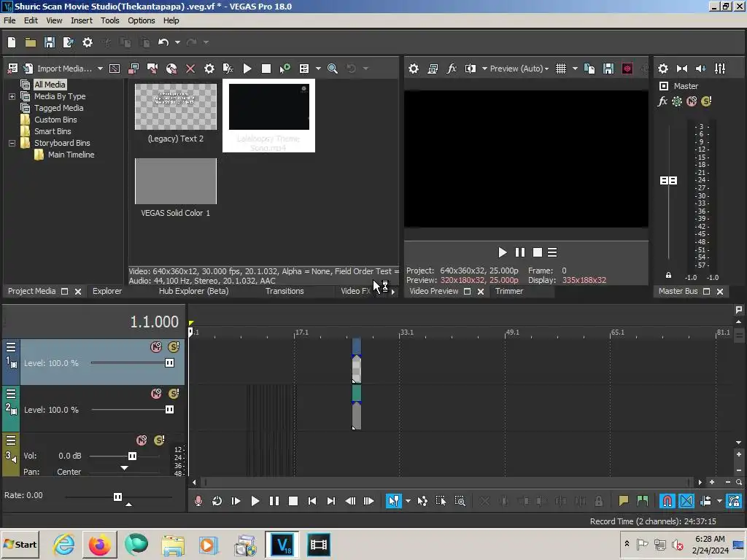747x560 pixels.
Task: Open the File menu
Action: (9, 20)
